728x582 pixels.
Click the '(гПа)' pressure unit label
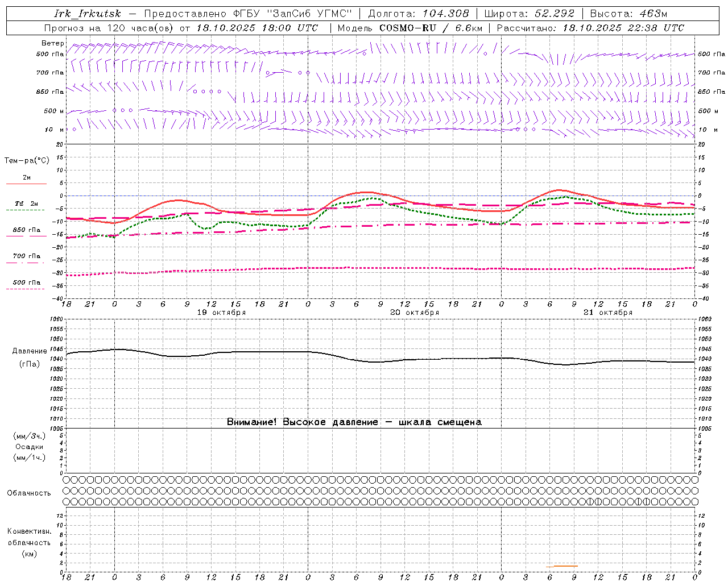point(30,364)
